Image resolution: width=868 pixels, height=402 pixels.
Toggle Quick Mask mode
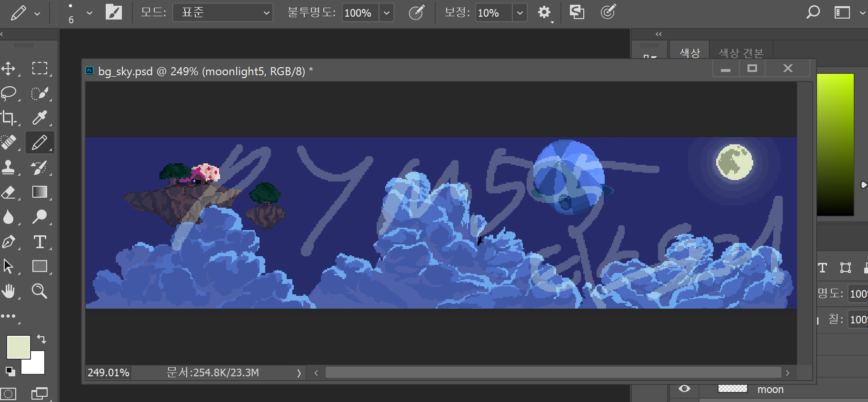(8, 394)
